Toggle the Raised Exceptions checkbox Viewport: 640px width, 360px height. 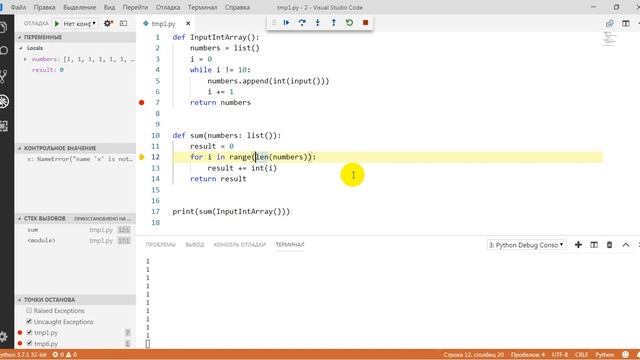pyautogui.click(x=29, y=311)
